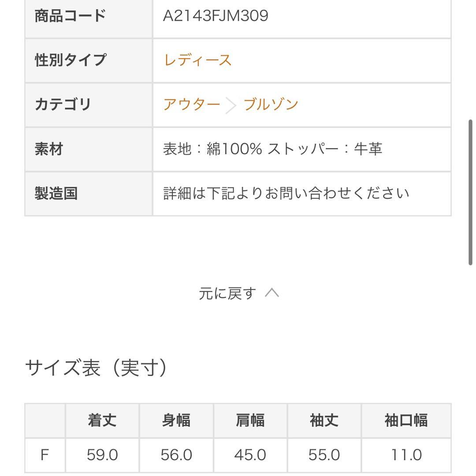476x476 pixels.
Task: Click the 性別タイプ row label
Action: 71,60
